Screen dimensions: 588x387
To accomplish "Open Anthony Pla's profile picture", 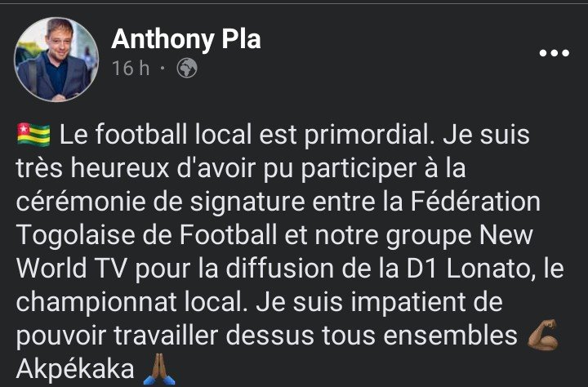I will click(x=56, y=59).
